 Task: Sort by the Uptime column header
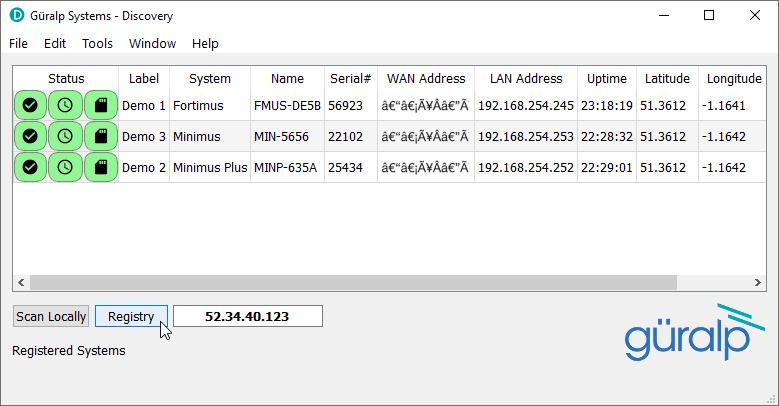click(607, 79)
